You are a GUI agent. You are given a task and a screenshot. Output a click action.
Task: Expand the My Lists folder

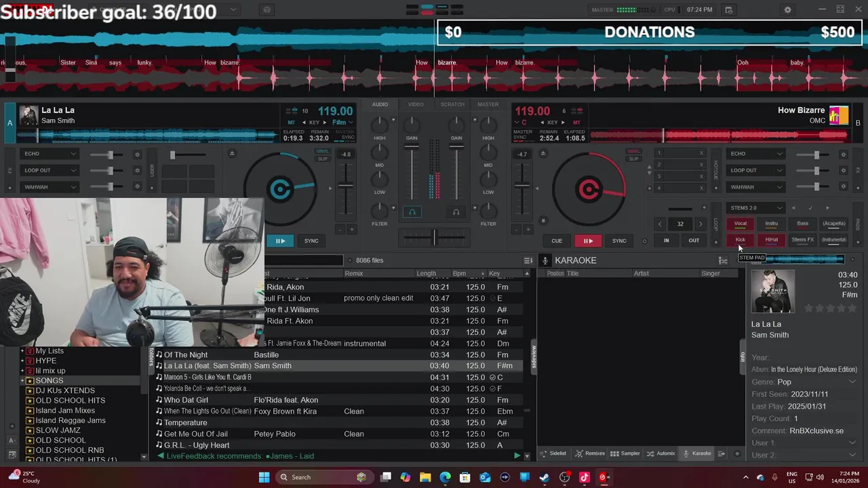22,351
